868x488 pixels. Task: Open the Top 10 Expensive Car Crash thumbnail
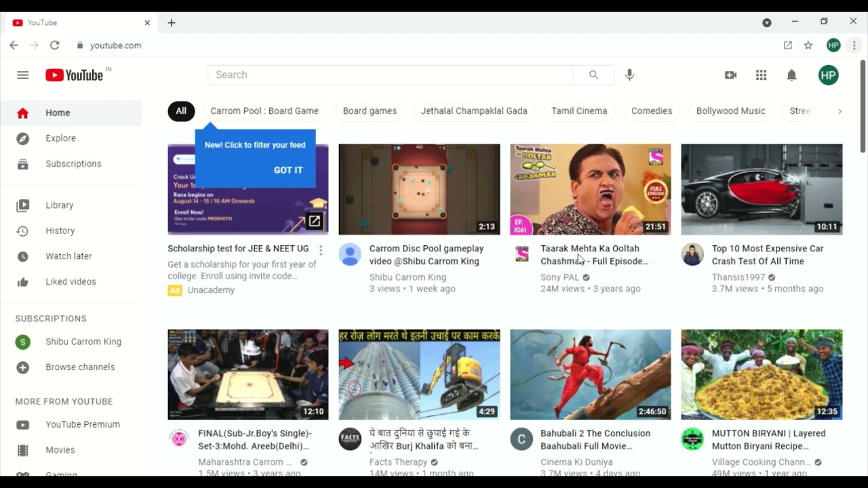(762, 189)
